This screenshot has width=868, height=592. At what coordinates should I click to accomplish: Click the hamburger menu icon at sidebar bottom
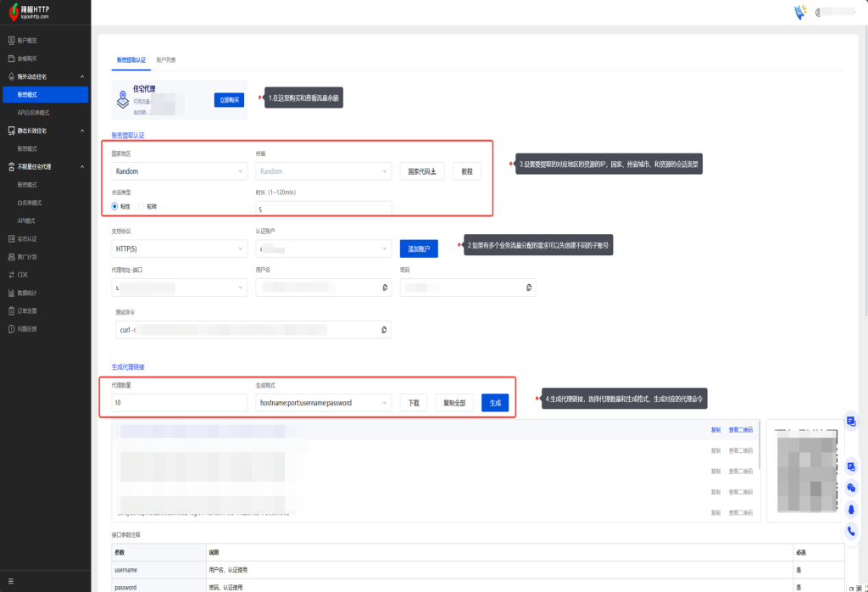coord(11,581)
